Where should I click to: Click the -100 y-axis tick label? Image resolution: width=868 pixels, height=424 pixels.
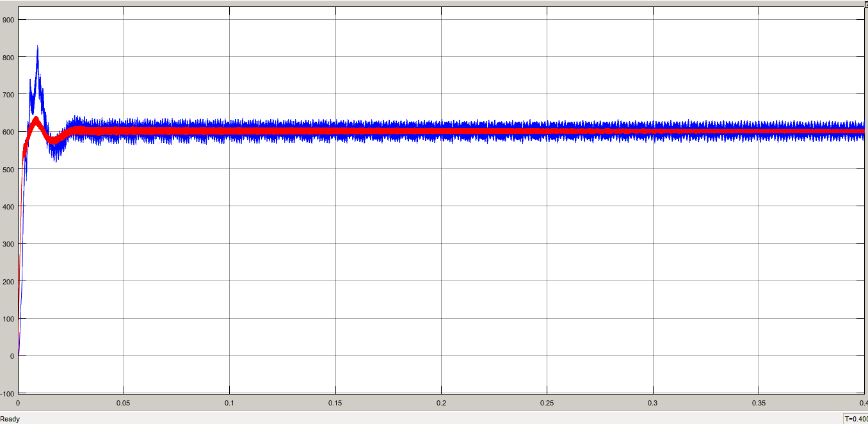click(8, 393)
